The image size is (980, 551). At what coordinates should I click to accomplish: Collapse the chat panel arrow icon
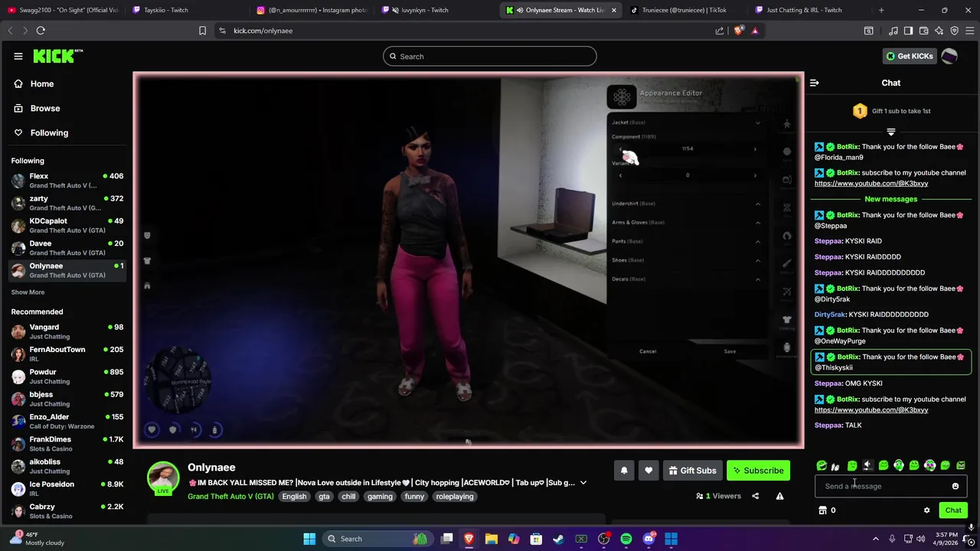click(x=815, y=83)
